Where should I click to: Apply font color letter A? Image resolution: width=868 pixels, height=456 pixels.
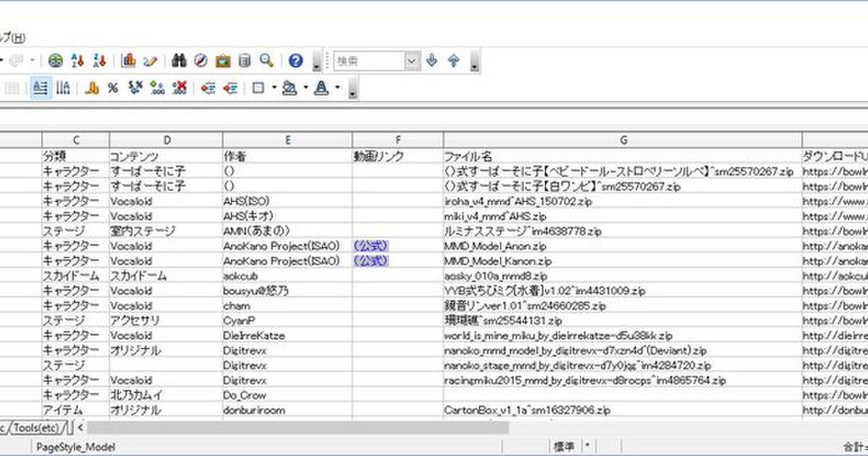[321, 88]
